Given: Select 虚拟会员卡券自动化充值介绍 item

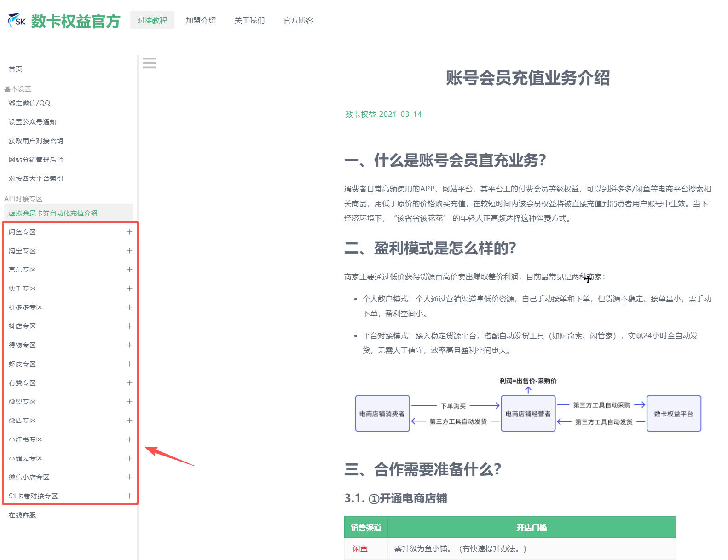Looking at the screenshot, I should [69, 213].
